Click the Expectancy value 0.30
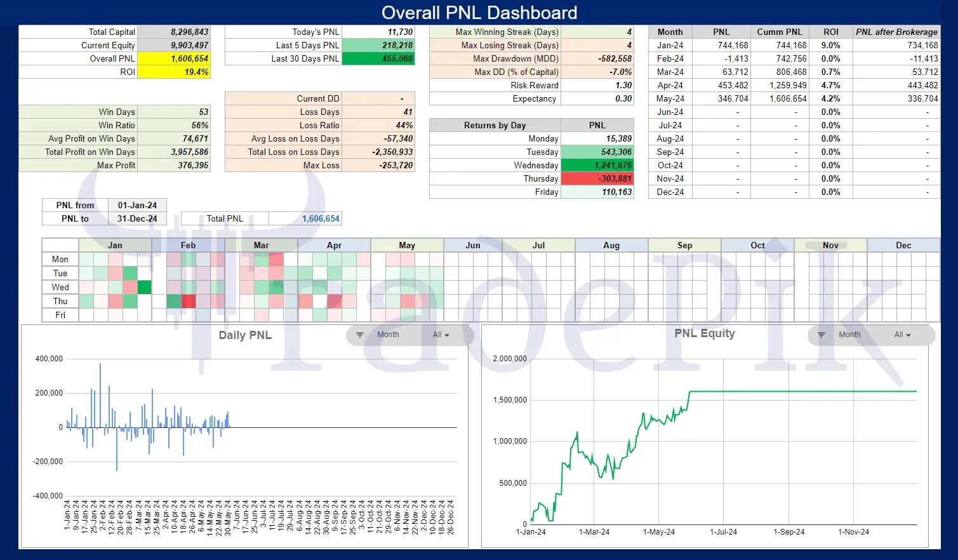 point(597,98)
